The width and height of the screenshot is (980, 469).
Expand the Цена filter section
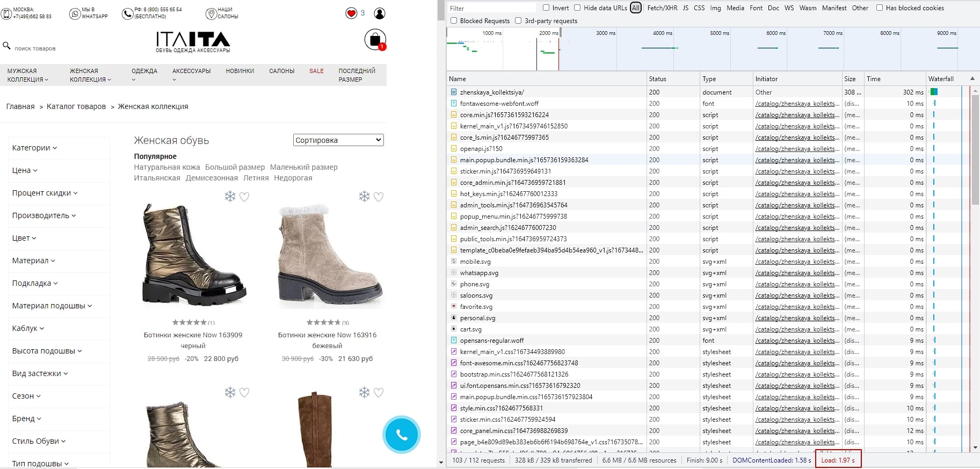click(25, 170)
